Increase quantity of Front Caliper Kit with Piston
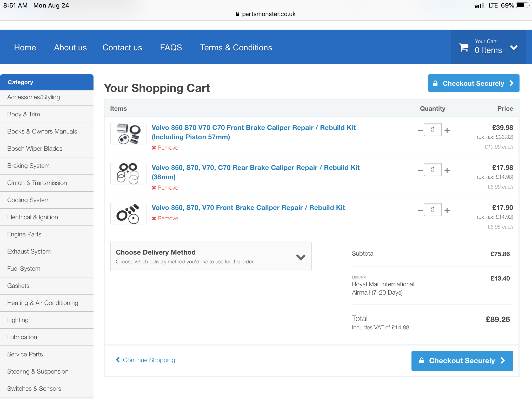This screenshot has height=399, width=532. [447, 130]
